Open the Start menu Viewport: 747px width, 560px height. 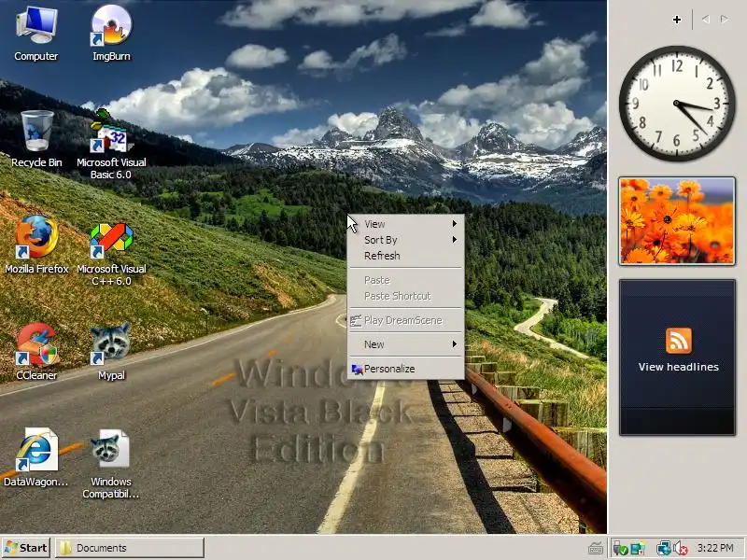[26, 548]
